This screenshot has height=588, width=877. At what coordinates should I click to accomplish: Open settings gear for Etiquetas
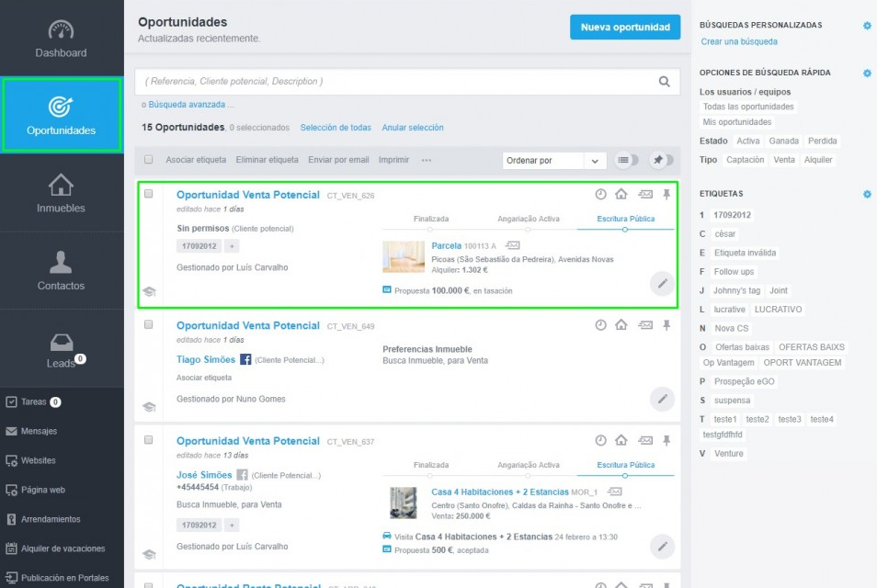tap(866, 194)
